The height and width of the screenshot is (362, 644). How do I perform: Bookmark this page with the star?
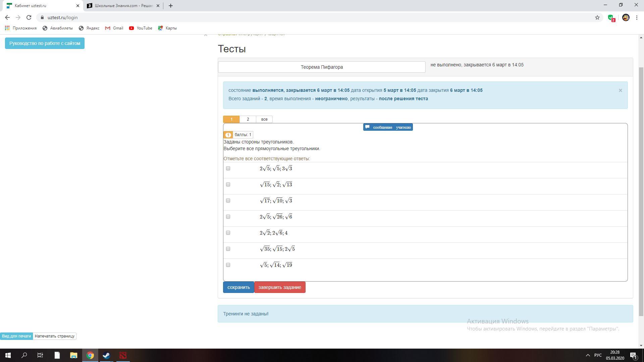pos(597,17)
